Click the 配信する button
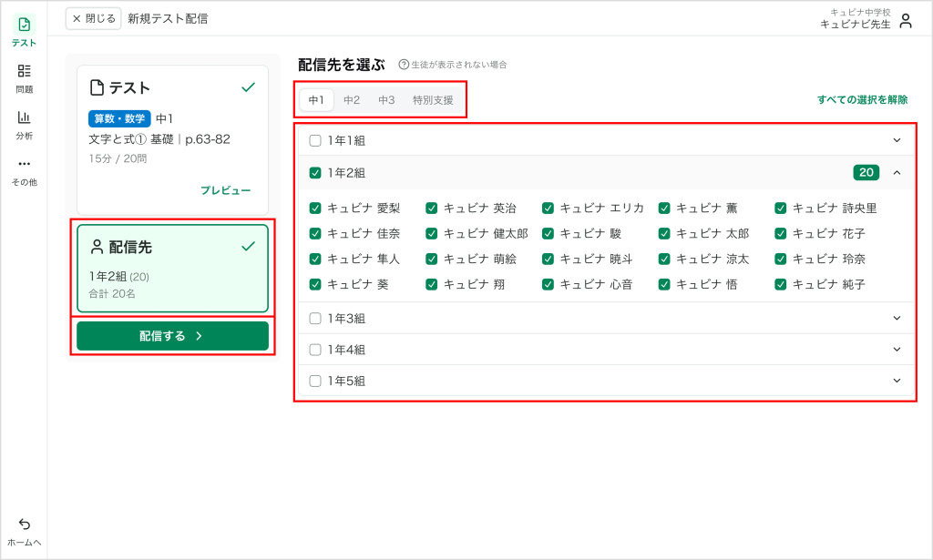Viewport: 933px width, 560px height. (172, 336)
